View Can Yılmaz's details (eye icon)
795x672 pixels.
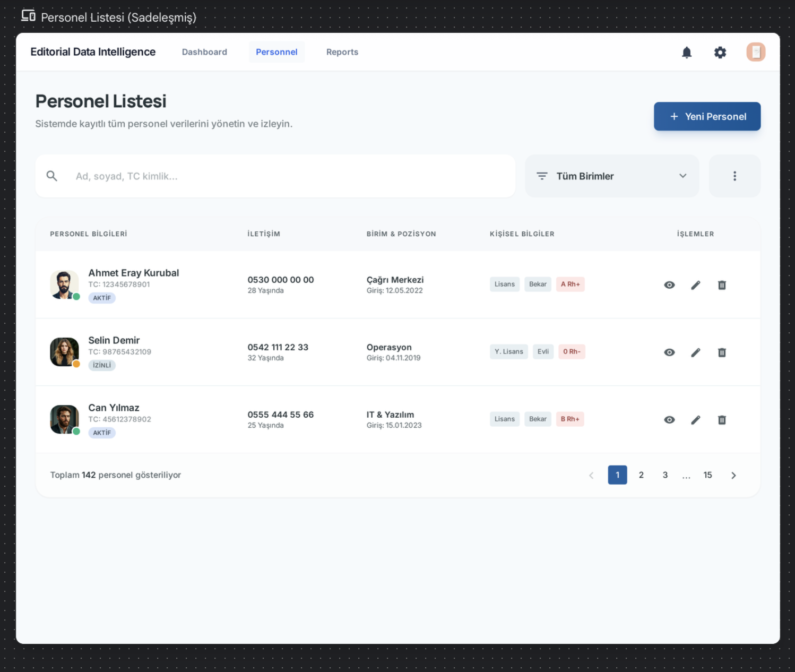click(x=669, y=420)
